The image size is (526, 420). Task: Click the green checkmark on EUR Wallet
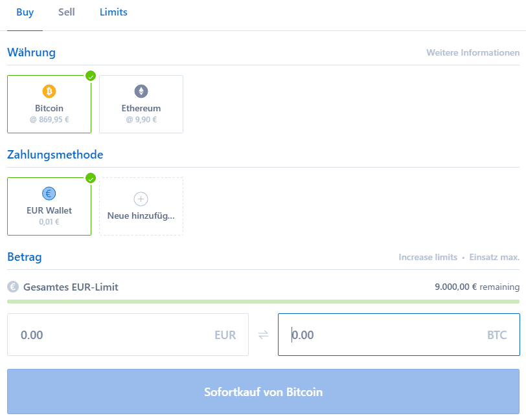click(91, 179)
